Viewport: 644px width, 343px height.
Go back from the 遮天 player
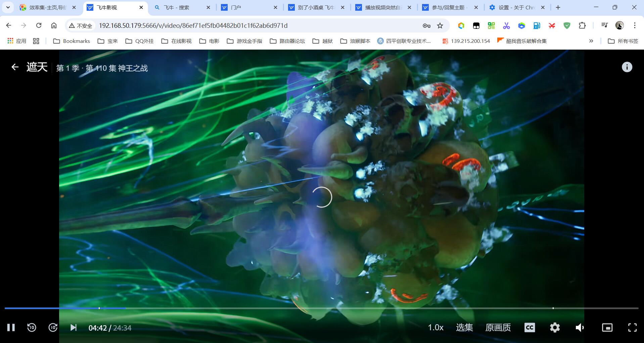pos(15,67)
